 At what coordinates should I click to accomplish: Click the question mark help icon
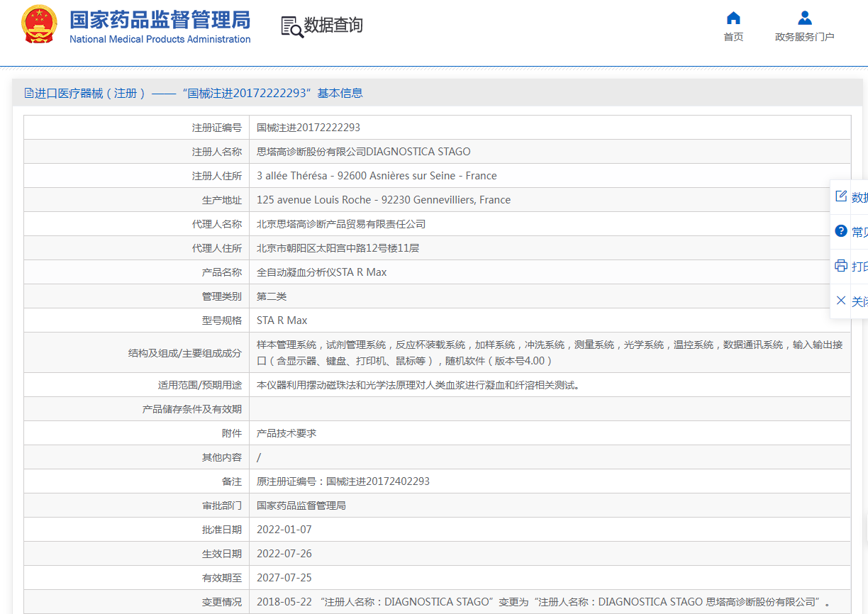841,231
